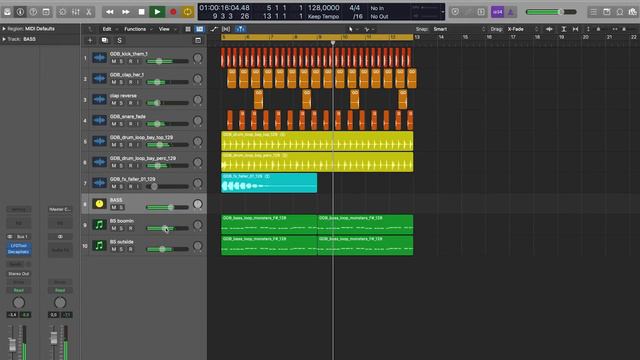Screen dimensions: 640x360
Task: Adjust volume slider of BASS track
Action: [167, 207]
